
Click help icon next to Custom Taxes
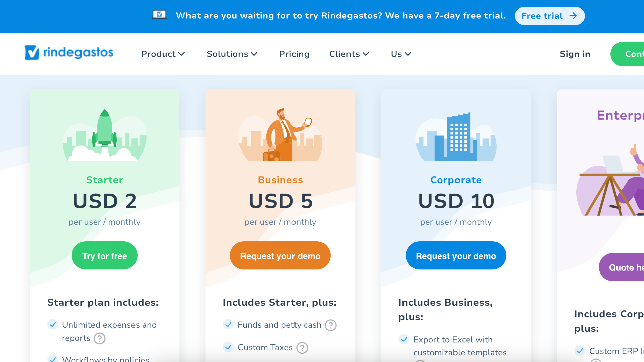[302, 348]
